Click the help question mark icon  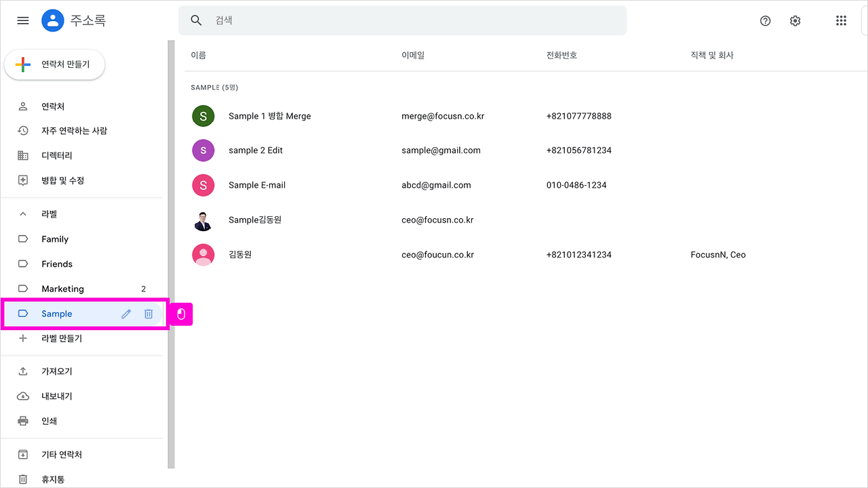coord(765,20)
